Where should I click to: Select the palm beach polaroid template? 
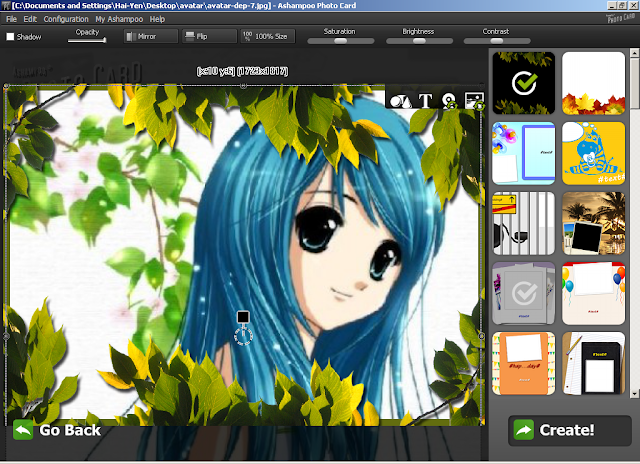coord(593,223)
